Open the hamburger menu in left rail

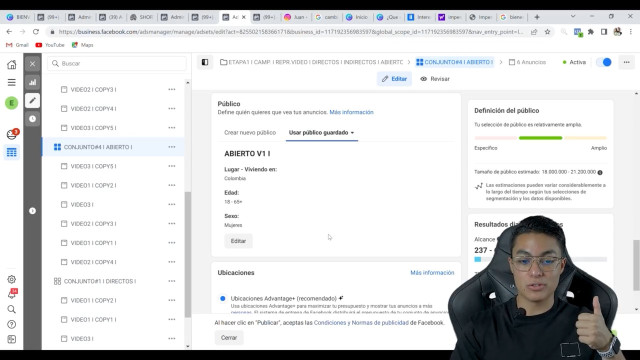click(x=11, y=82)
